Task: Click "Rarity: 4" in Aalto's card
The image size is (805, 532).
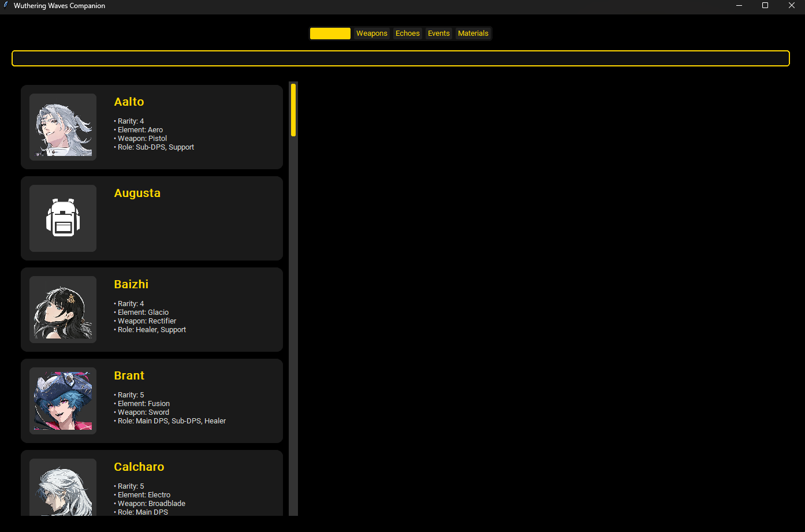Action: pos(129,121)
